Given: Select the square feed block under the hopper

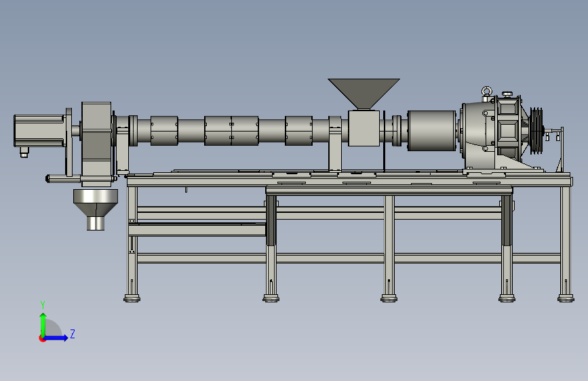Looking at the screenshot, I should pyautogui.click(x=364, y=128).
